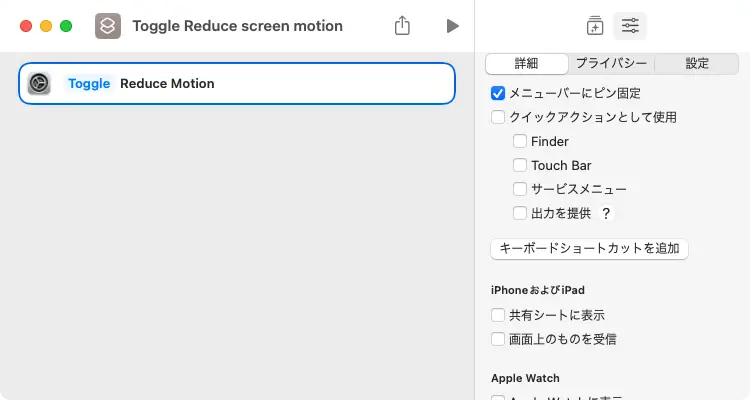The image size is (750, 400).
Task: Run the shortcut with play button
Action: (452, 26)
